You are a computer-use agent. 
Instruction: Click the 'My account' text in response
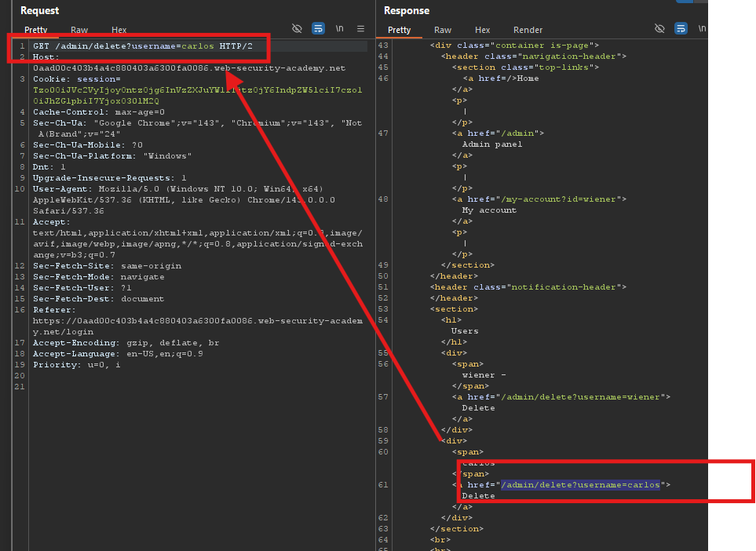[x=489, y=210]
